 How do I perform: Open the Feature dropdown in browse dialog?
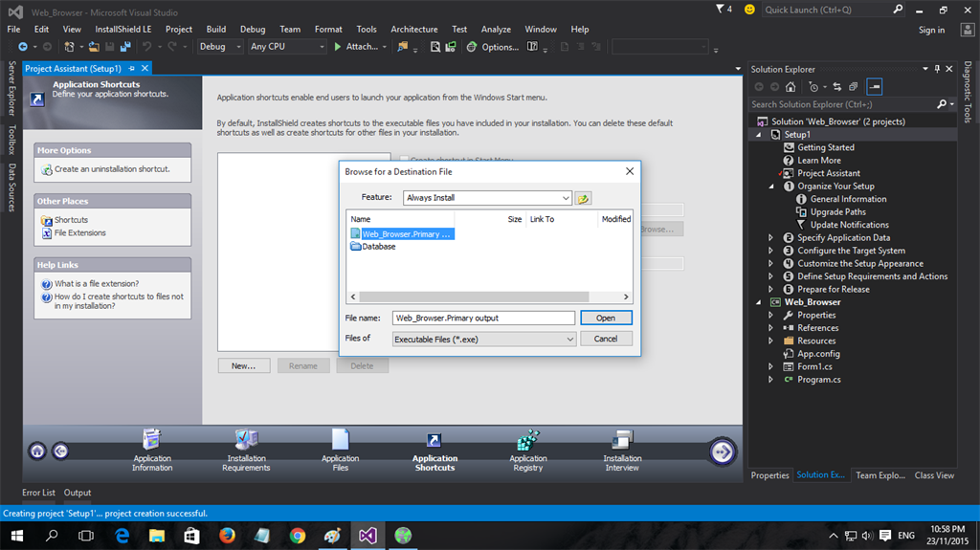565,198
